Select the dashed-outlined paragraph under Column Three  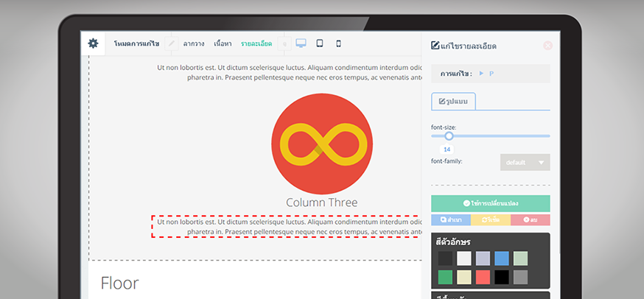click(x=287, y=226)
